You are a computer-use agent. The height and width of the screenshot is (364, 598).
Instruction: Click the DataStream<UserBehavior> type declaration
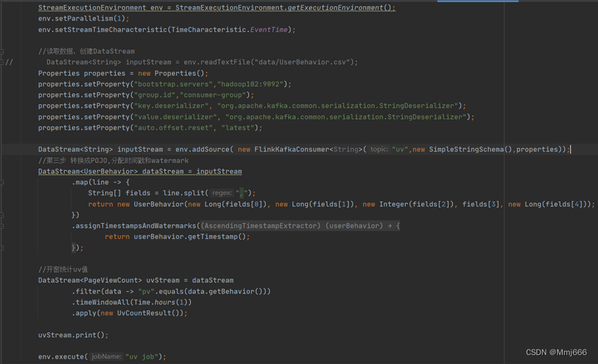click(x=88, y=171)
